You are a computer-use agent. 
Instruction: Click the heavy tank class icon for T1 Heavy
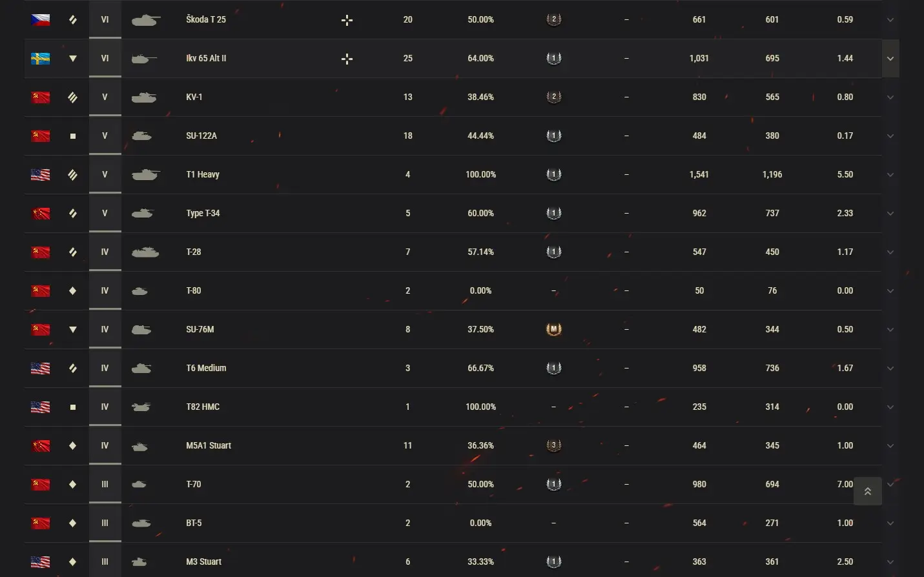(x=73, y=175)
